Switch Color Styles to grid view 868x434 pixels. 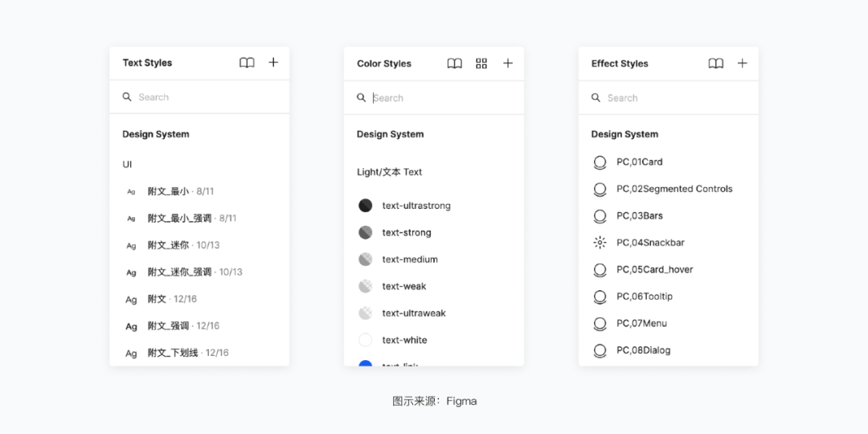481,63
